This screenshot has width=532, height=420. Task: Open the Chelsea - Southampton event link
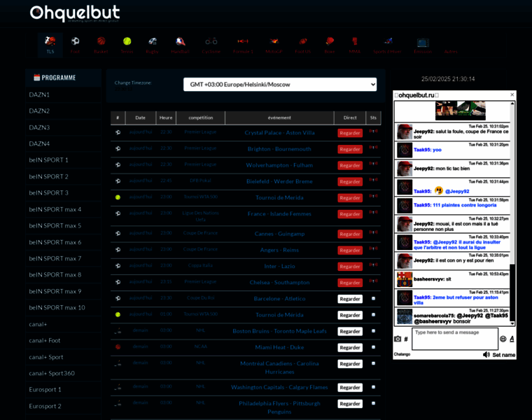(x=279, y=282)
